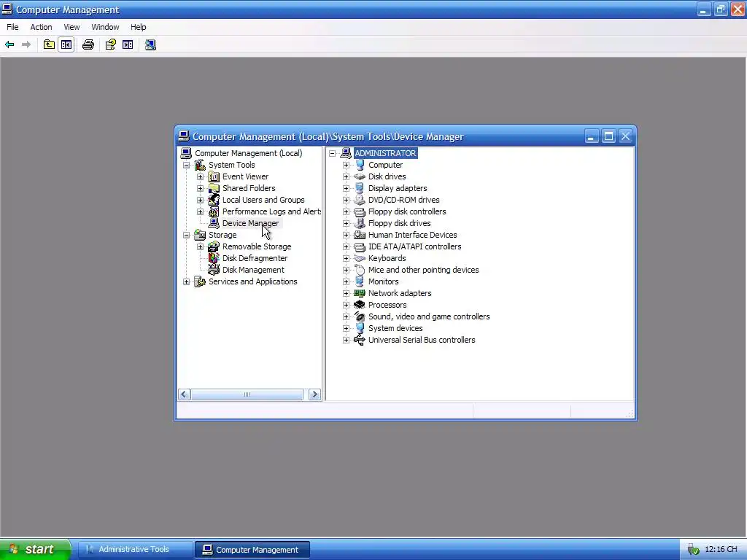This screenshot has width=747, height=560.
Task: Open the Window menu
Action: (105, 27)
